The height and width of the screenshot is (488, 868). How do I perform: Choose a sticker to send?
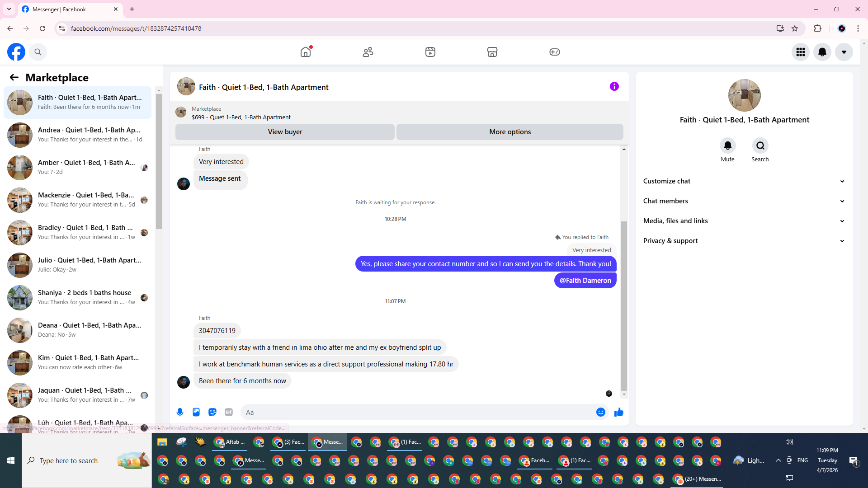pos(212,412)
